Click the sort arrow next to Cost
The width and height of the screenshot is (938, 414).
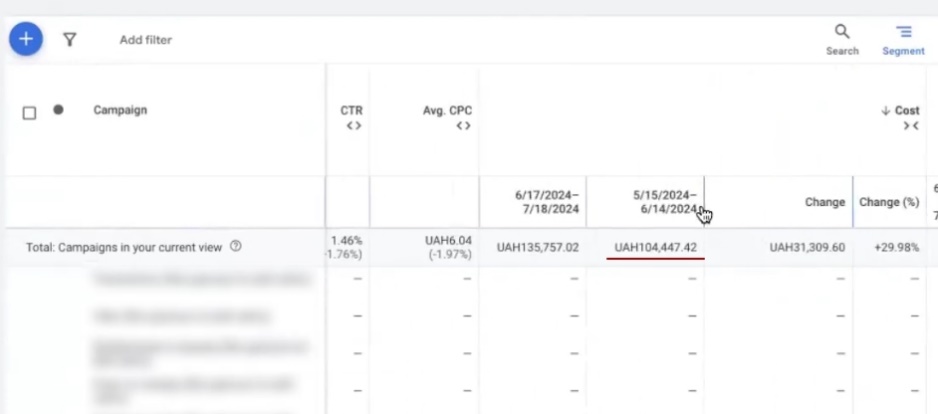point(885,111)
